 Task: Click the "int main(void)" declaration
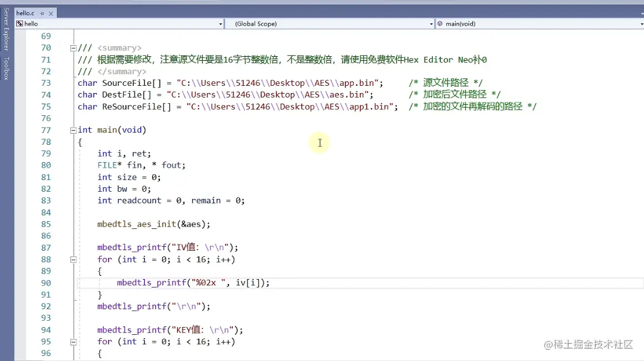pos(112,130)
